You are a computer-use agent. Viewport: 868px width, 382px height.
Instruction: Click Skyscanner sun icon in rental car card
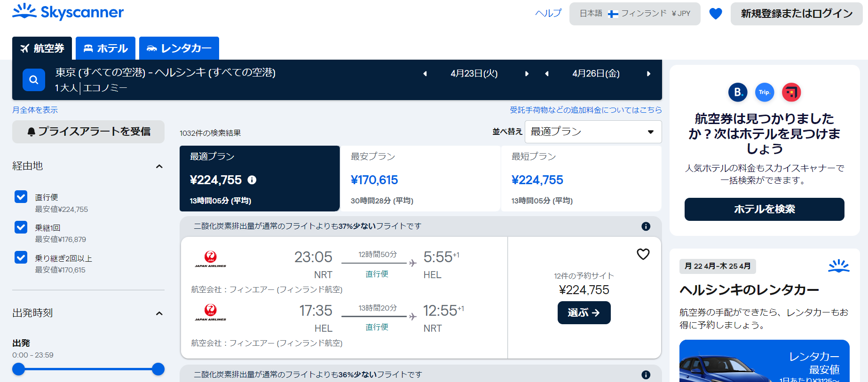839,266
